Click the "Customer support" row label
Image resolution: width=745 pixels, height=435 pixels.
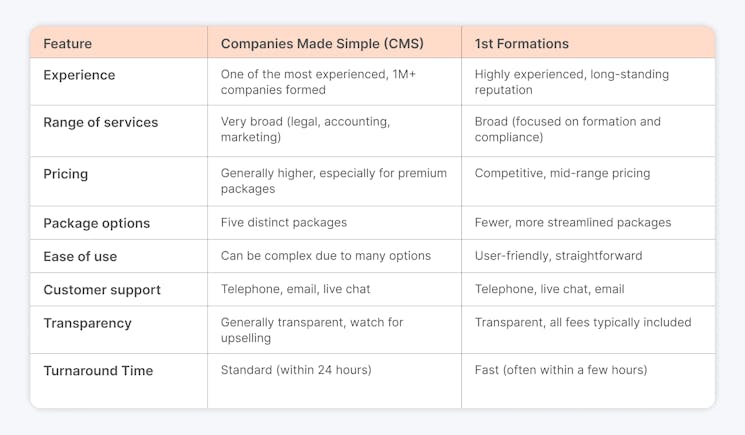click(102, 290)
